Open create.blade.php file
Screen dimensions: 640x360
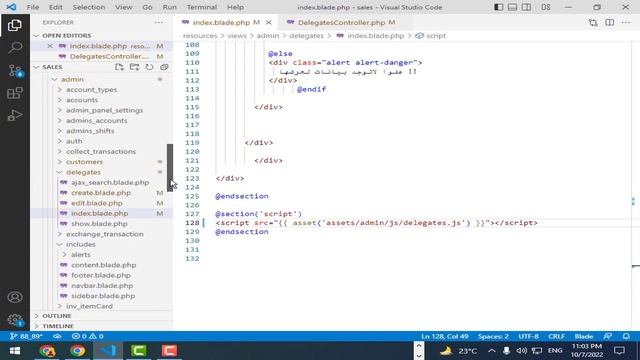pos(101,193)
